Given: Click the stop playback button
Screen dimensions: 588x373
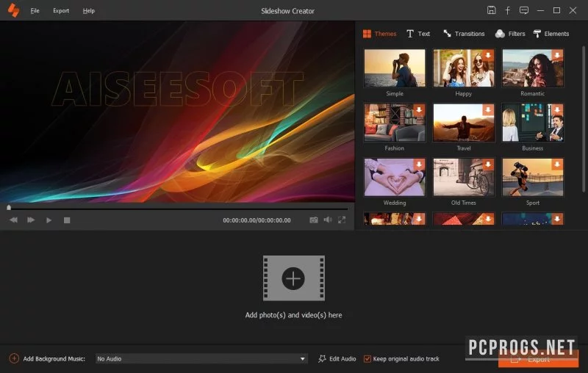Looking at the screenshot, I should point(67,220).
